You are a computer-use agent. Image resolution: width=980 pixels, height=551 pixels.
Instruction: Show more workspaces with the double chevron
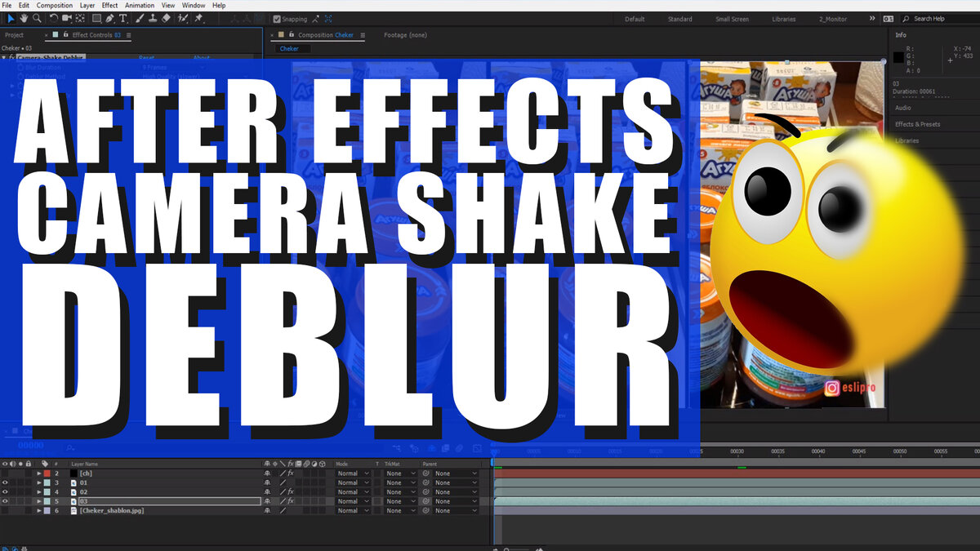(x=872, y=18)
